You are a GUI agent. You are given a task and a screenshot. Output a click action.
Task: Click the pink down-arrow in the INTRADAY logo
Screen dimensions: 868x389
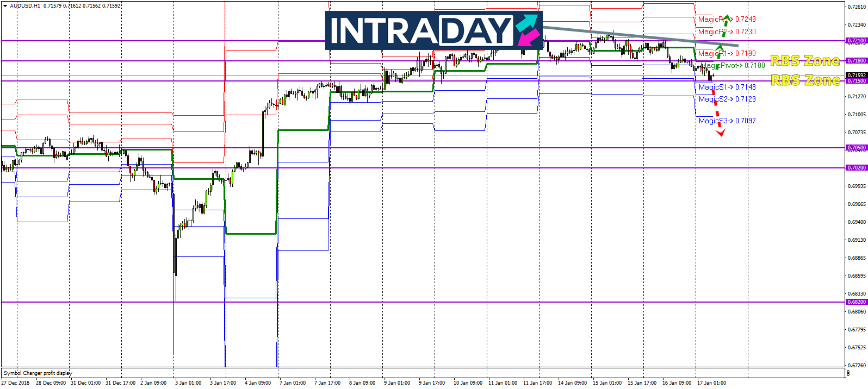pos(528,37)
